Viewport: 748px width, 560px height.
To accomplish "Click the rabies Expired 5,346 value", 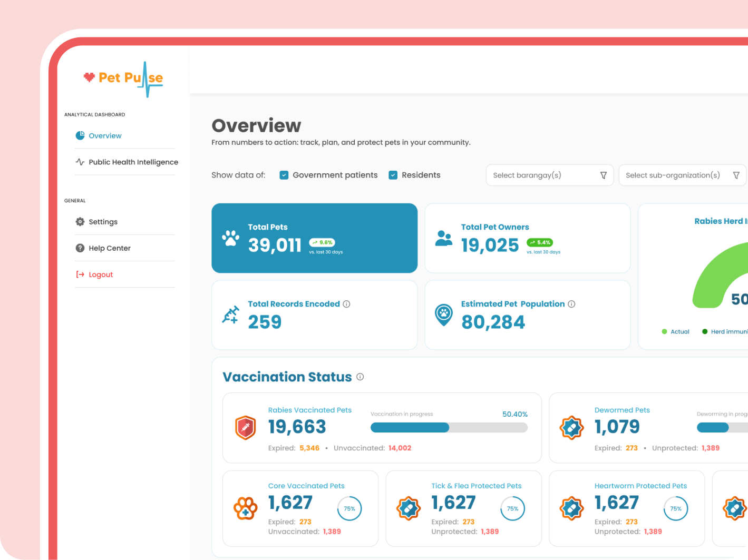I will click(309, 448).
